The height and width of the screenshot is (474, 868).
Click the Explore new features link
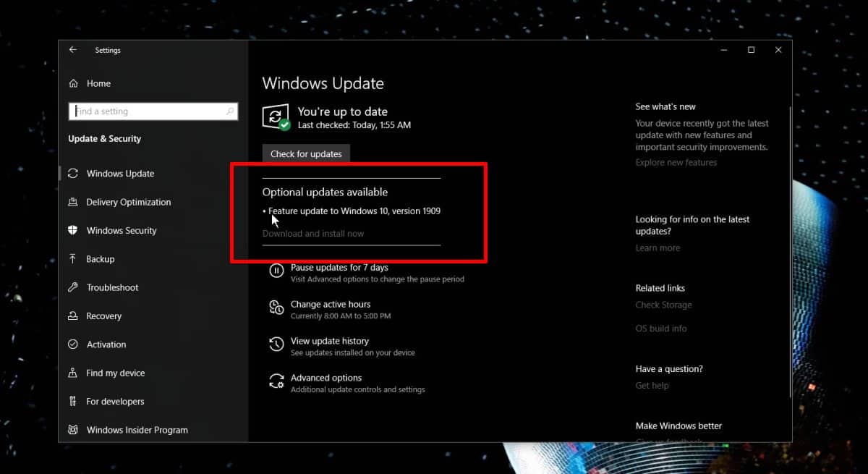(676, 162)
